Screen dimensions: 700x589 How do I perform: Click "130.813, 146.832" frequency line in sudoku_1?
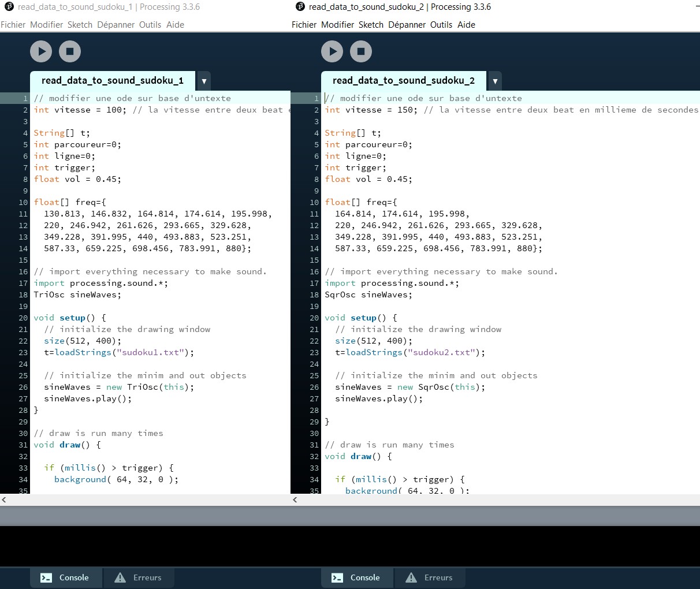[x=158, y=214]
